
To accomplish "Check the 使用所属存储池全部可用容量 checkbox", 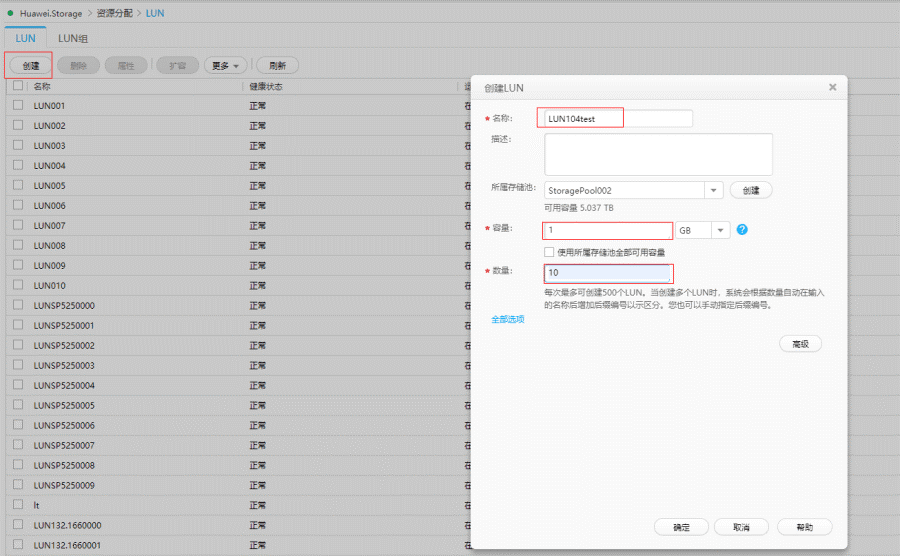I will pos(549,252).
